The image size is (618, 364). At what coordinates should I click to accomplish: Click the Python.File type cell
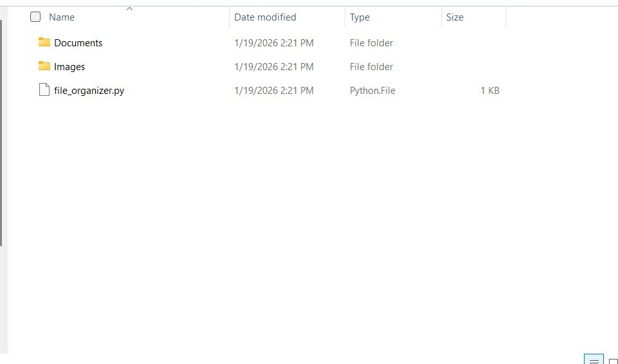pos(372,91)
